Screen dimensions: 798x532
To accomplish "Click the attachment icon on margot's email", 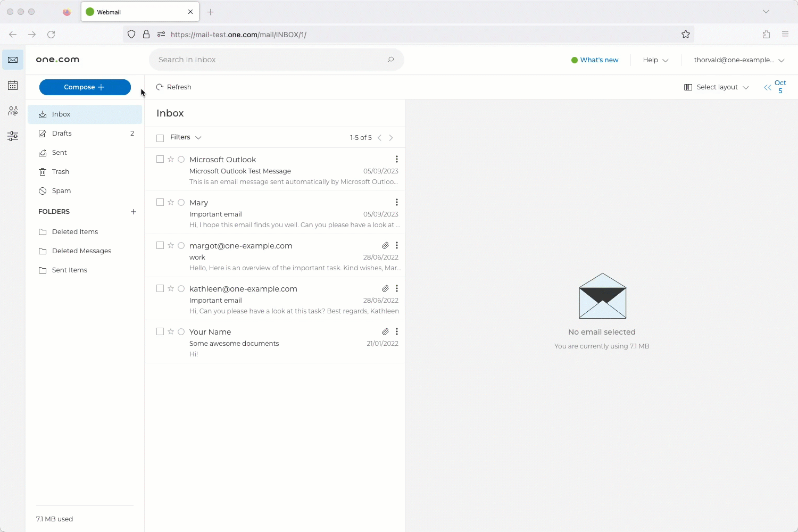I will (385, 245).
